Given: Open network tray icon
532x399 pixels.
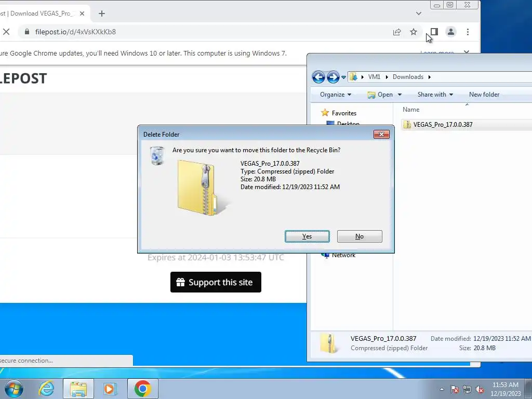Looking at the screenshot, I should 467,389.
